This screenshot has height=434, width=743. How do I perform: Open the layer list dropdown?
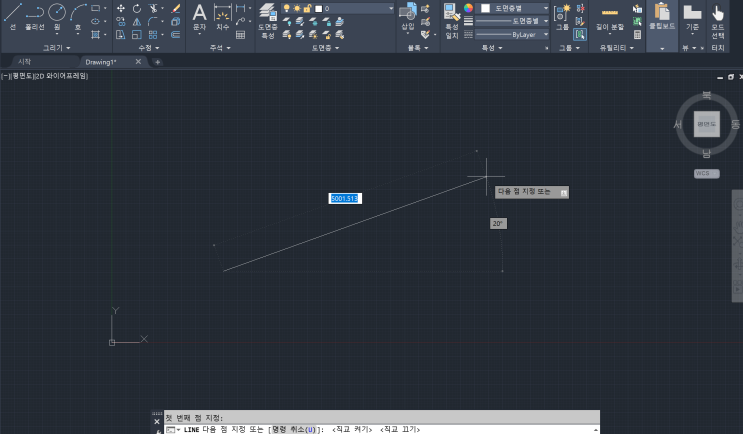click(390, 9)
